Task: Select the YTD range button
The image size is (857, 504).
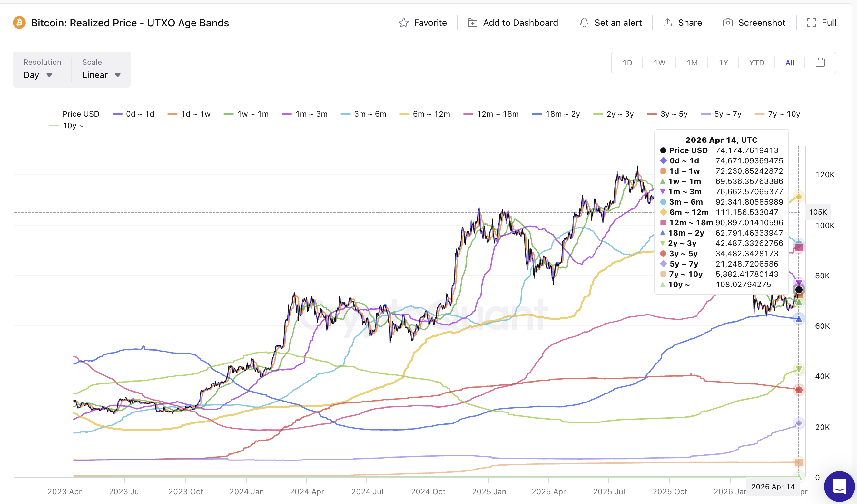Action: [x=756, y=63]
